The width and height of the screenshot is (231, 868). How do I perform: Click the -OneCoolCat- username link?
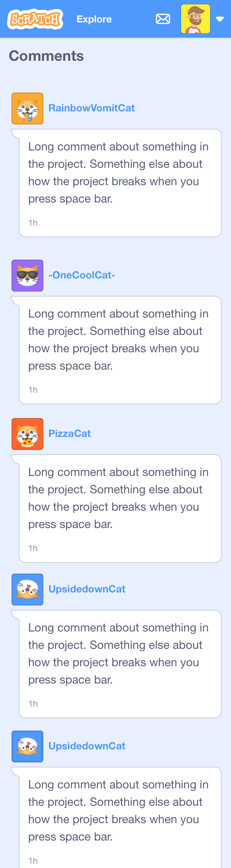[x=82, y=275]
